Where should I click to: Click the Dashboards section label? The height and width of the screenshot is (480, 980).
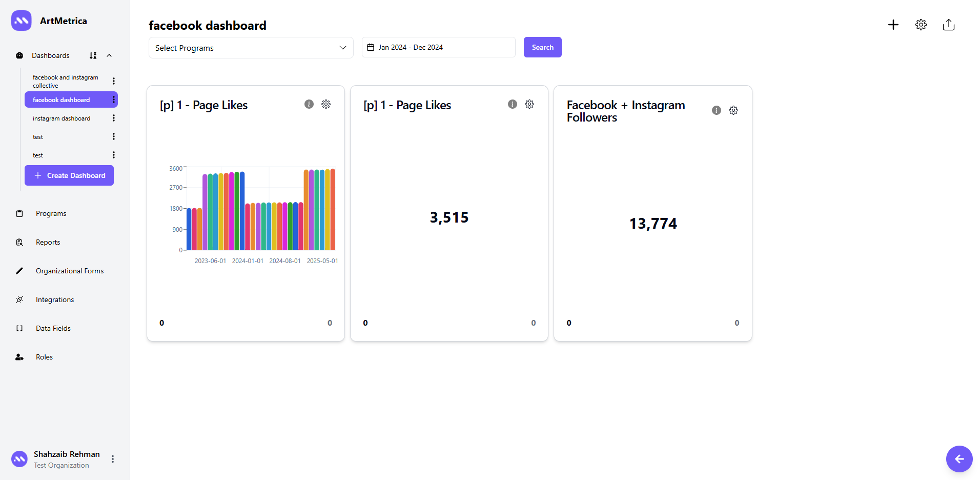pos(51,55)
